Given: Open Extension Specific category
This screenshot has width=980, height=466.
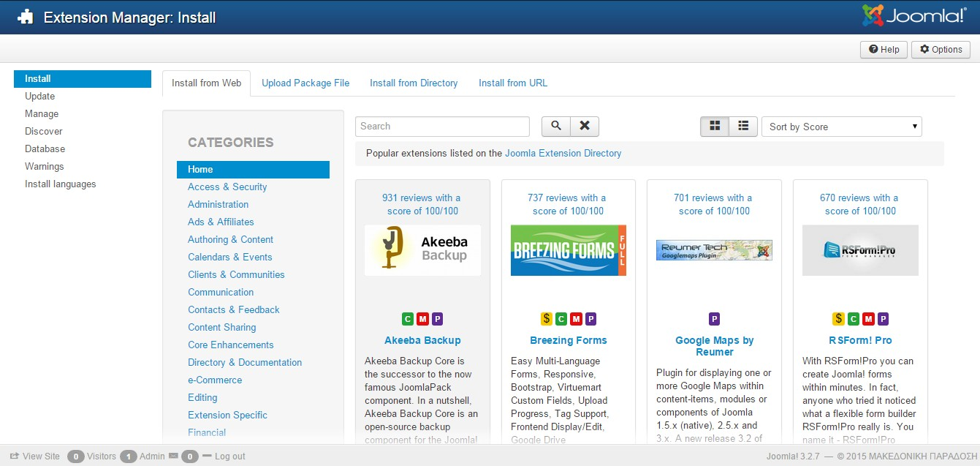Looking at the screenshot, I should point(227,415).
